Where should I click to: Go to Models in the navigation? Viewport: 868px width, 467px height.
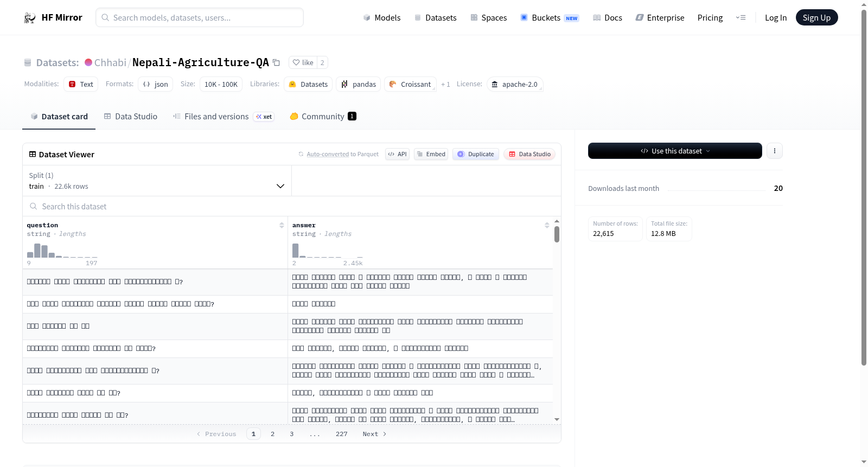(382, 18)
